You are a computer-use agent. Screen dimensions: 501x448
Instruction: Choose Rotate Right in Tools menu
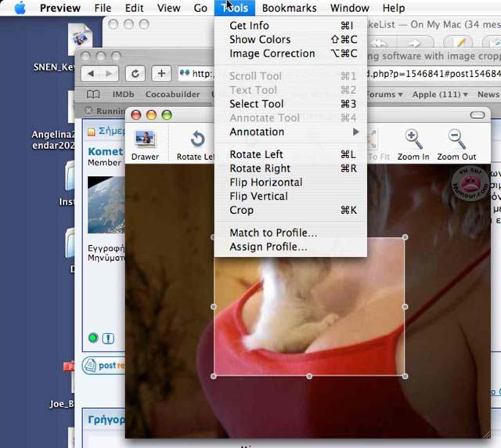[x=290, y=168]
